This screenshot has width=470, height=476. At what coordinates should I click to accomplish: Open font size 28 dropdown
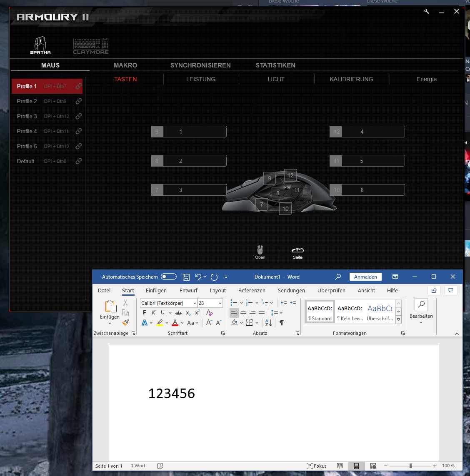click(220, 303)
